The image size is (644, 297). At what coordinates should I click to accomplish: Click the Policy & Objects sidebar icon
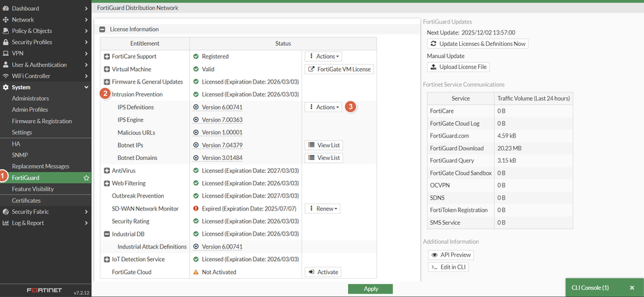[x=6, y=31]
